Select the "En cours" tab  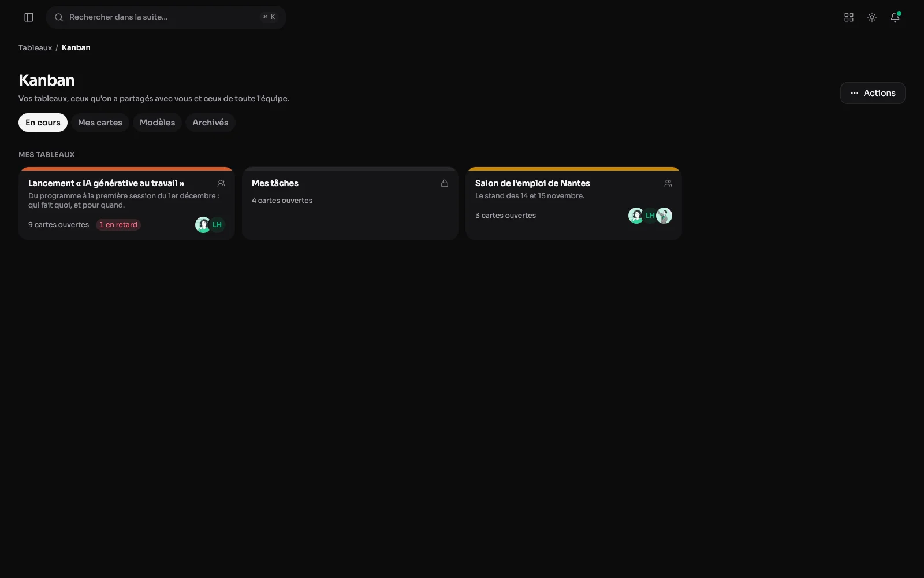coord(43,123)
